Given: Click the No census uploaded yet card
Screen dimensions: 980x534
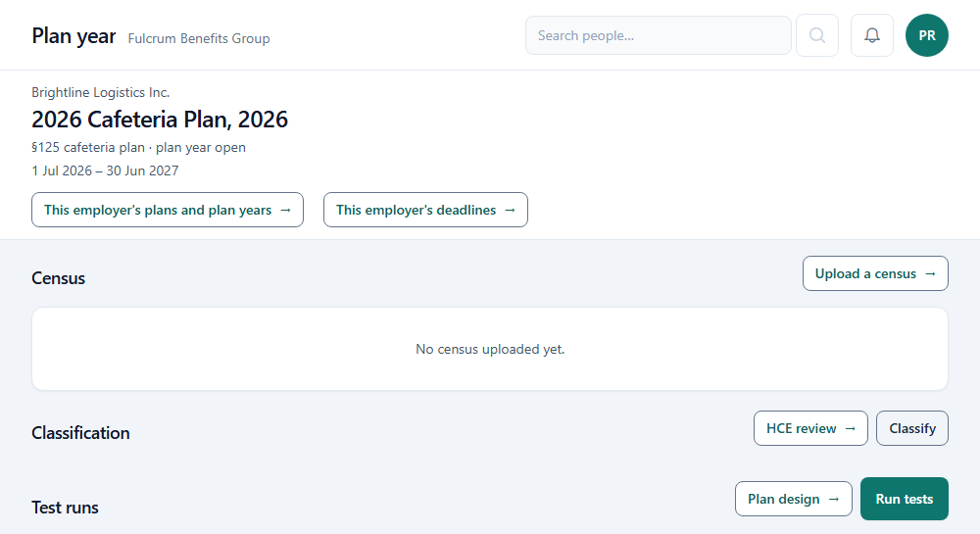Looking at the screenshot, I should point(490,349).
